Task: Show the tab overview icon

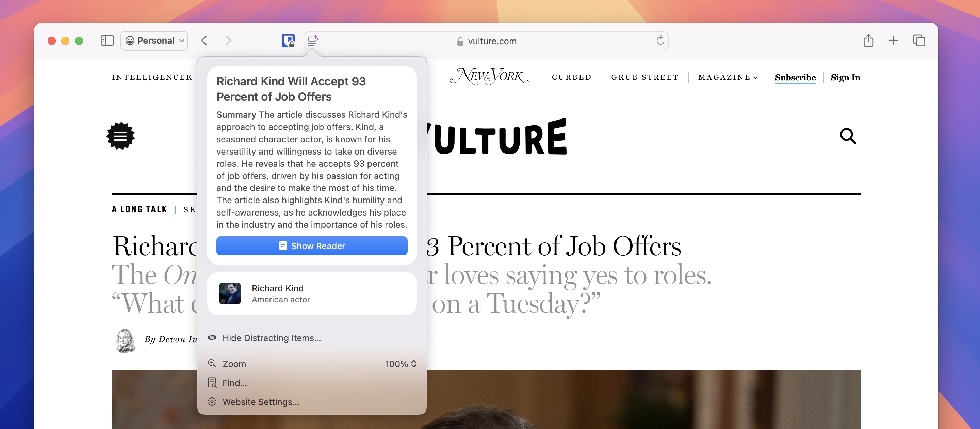Action: pyautogui.click(x=919, y=41)
